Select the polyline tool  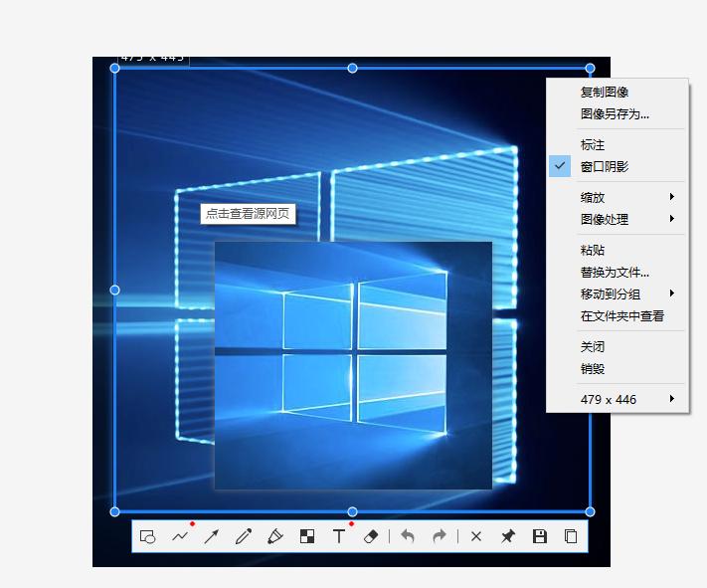(180, 536)
